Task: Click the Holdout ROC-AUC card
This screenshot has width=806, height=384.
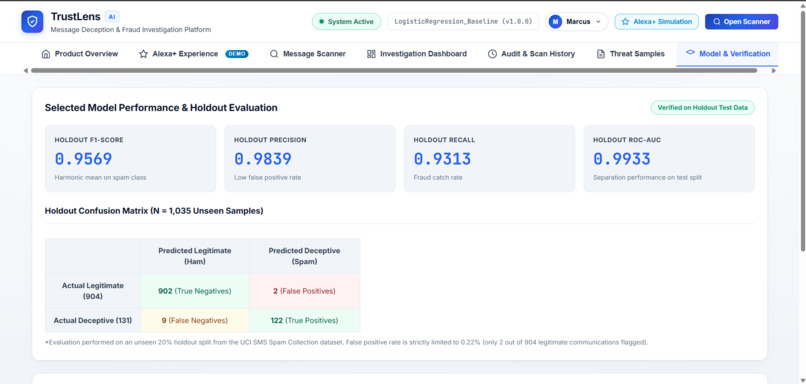Action: (669, 159)
